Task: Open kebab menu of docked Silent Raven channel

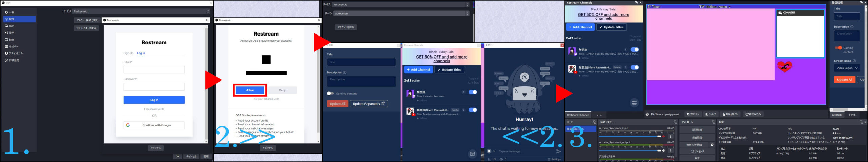Action: [x=626, y=67]
